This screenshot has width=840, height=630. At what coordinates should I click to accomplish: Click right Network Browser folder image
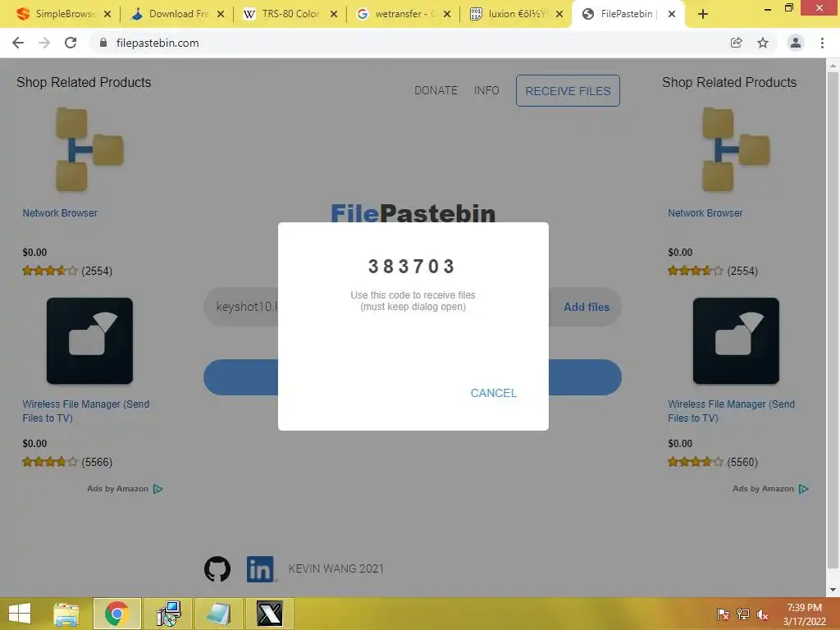pos(736,149)
